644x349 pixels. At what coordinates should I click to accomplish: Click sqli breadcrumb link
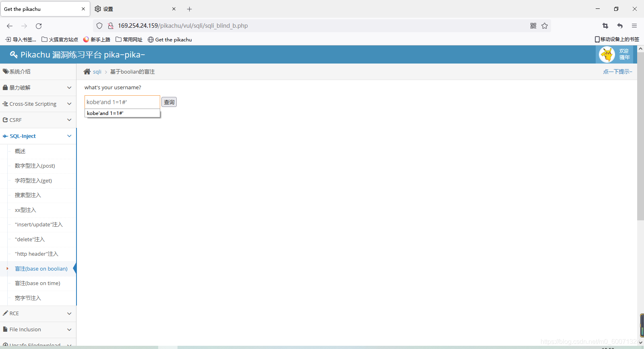click(97, 72)
